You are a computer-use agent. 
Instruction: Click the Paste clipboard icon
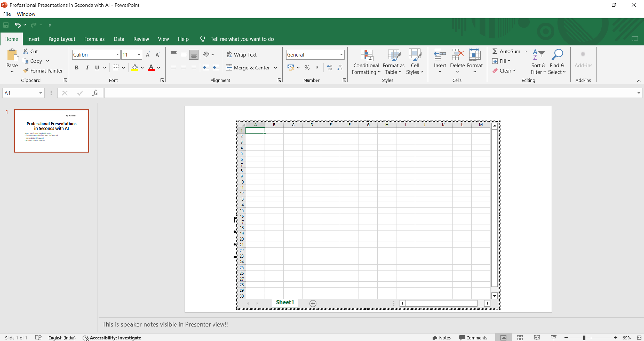pyautogui.click(x=12, y=55)
